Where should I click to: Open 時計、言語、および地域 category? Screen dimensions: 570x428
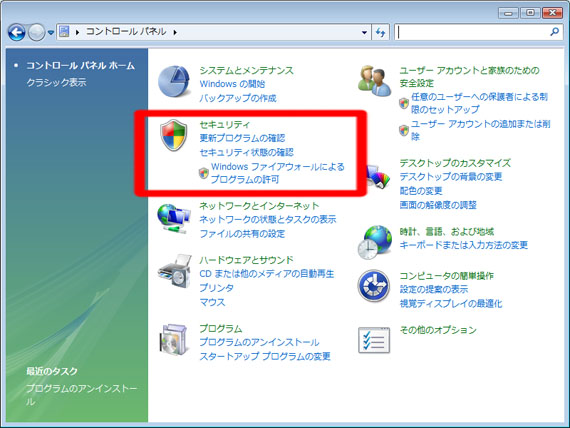[x=446, y=232]
